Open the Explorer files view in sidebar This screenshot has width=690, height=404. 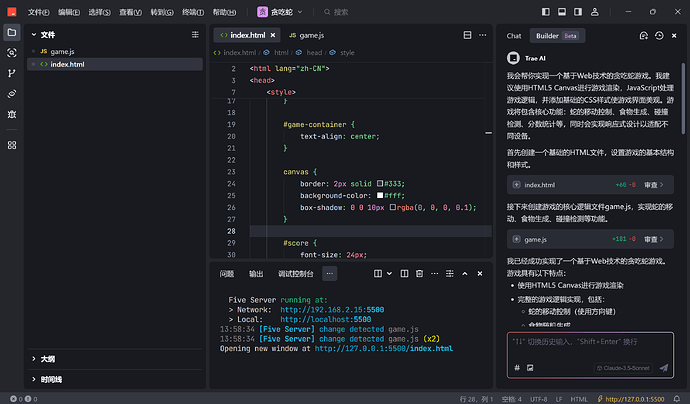tap(12, 33)
